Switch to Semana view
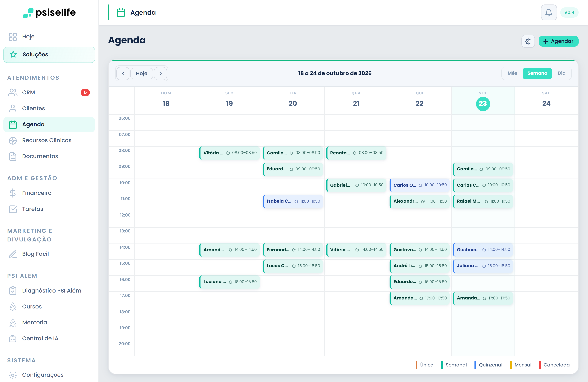Viewport: 588px width, 382px height. click(537, 73)
